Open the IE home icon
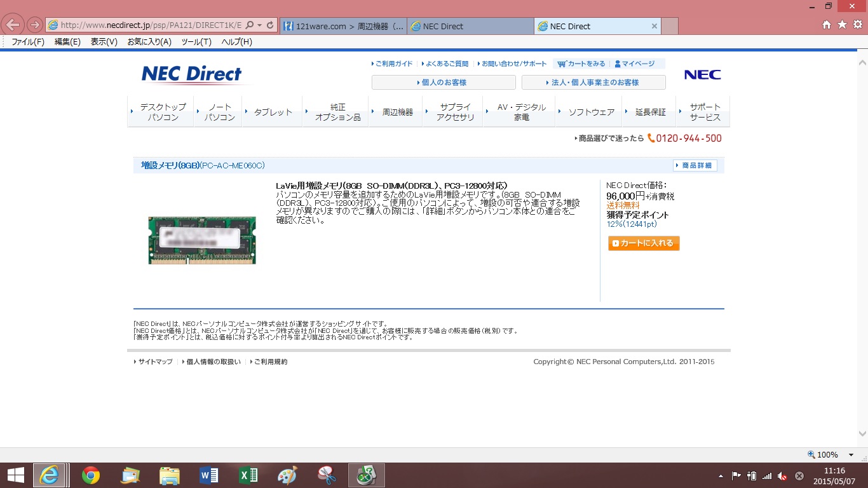The image size is (868, 488). pyautogui.click(x=827, y=25)
